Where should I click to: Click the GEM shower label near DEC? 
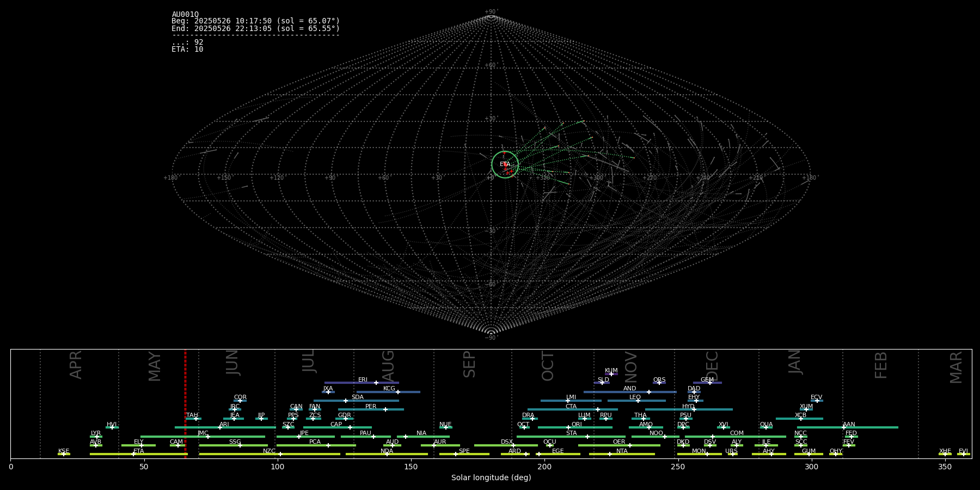[x=707, y=380]
